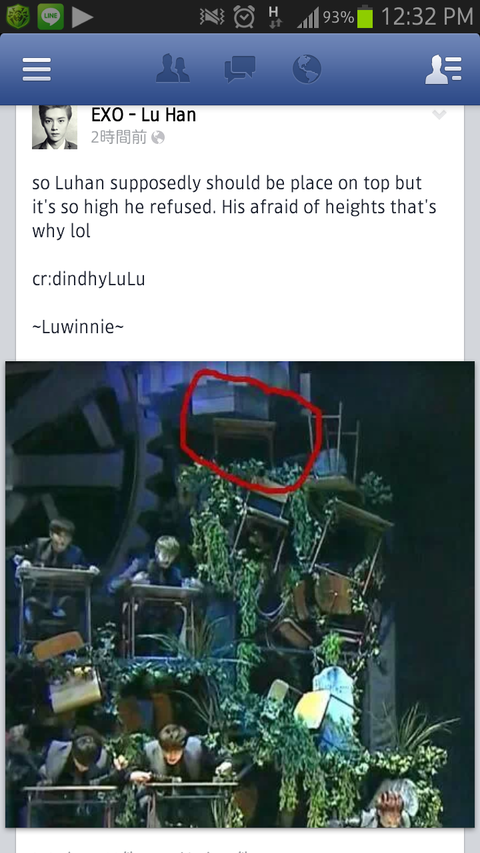Screen dimensions: 480x853
Task: Open the hamburger navigation menu
Action: 36,70
